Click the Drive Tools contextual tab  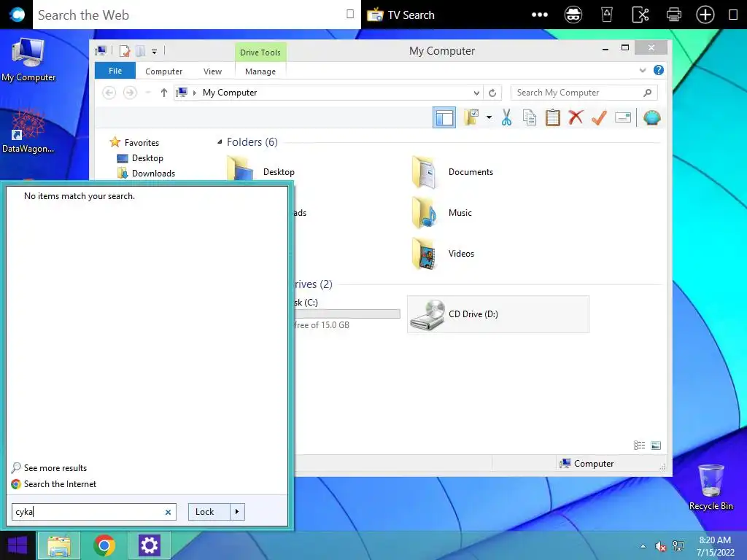[260, 52]
